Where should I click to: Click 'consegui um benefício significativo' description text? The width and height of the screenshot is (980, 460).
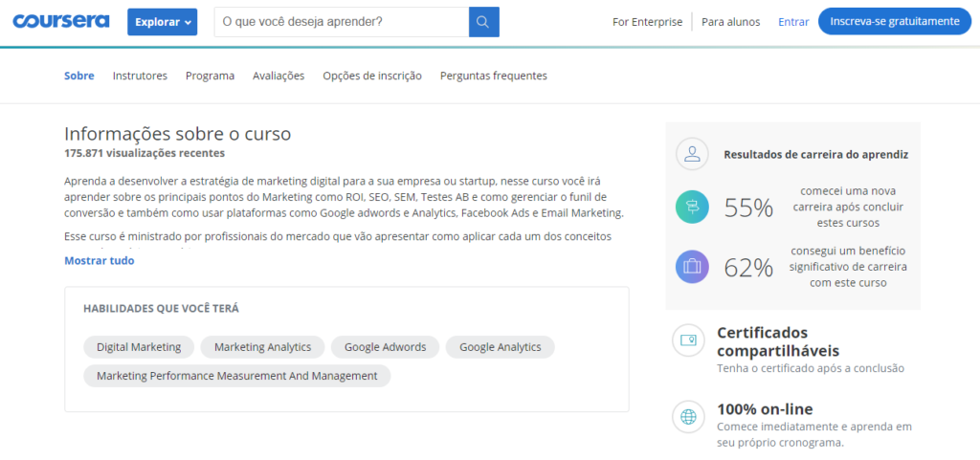(848, 267)
